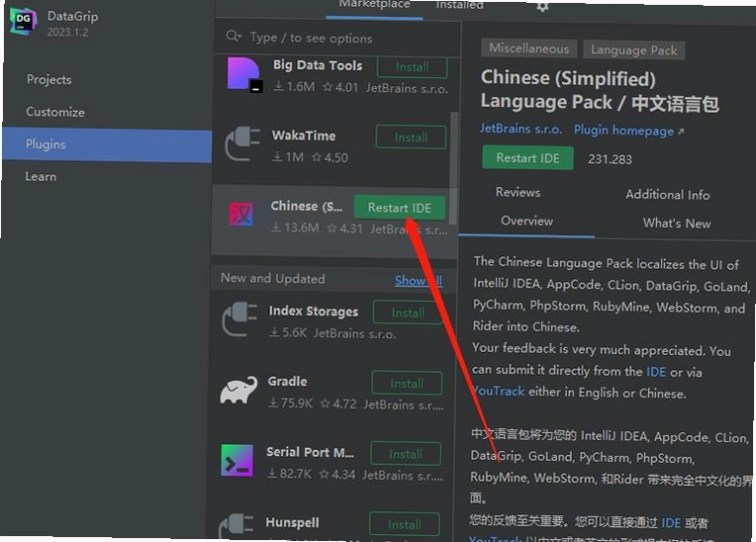756x542 pixels.
Task: Click the Chinese (Simplified) Language Pack heading
Action: coord(600,91)
